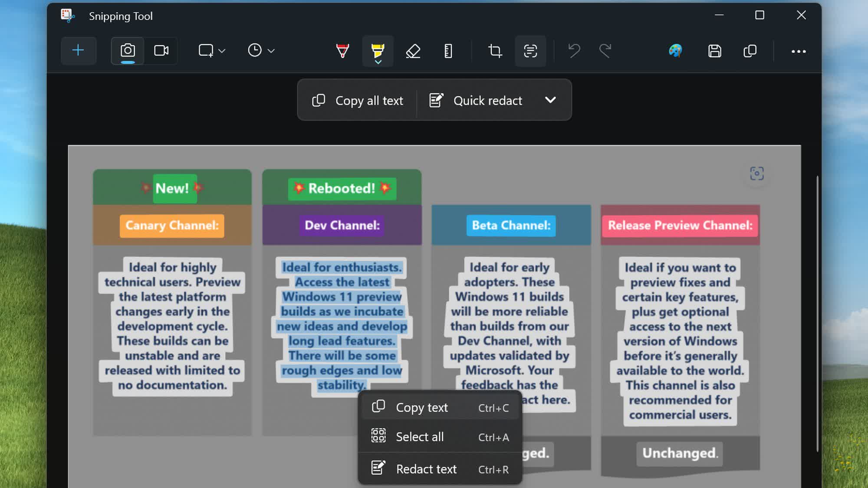Screen dimensions: 868x488
Task: Click 'no documentation.' text in Canary column
Action: (172, 385)
